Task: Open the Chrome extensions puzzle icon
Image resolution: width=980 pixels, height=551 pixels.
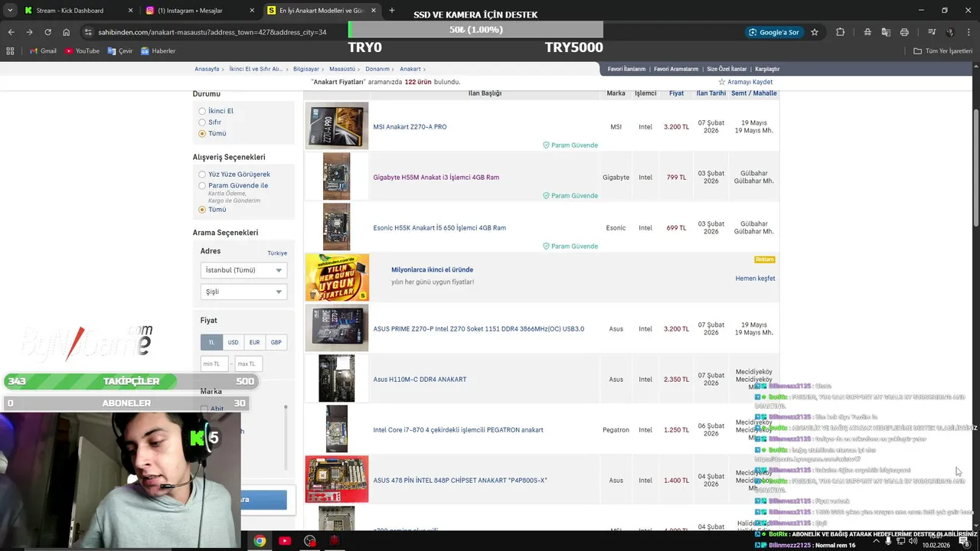Action: pyautogui.click(x=841, y=32)
